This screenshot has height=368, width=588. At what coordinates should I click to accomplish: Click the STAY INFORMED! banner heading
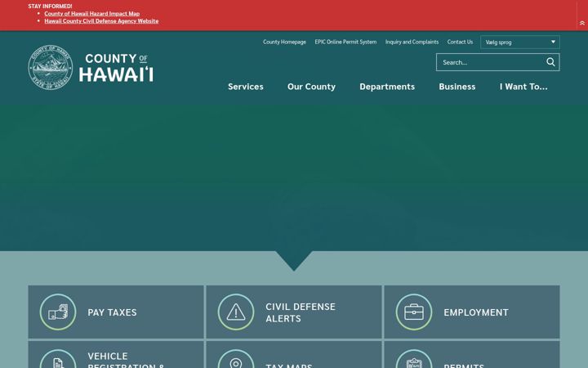tap(50, 7)
